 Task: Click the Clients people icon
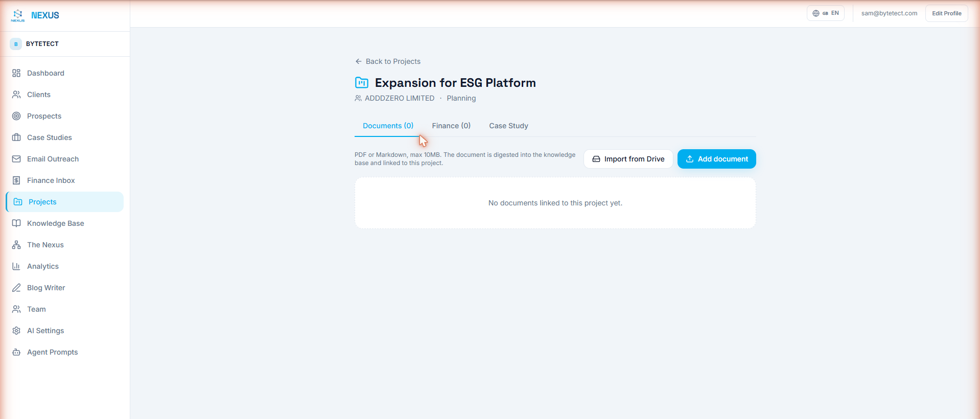click(16, 95)
